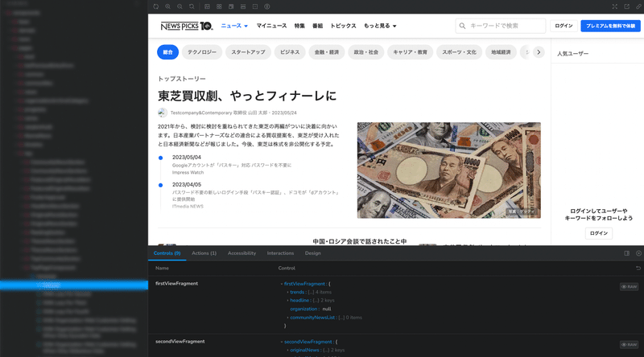Toggle RAW view for secondViewFragment

pyautogui.click(x=629, y=345)
